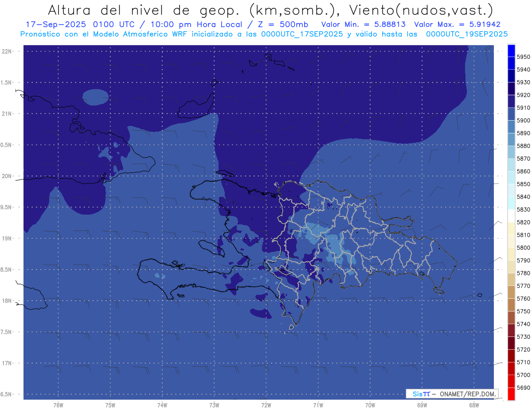Click the light-blue oval contour in the northwest

[95, 97]
